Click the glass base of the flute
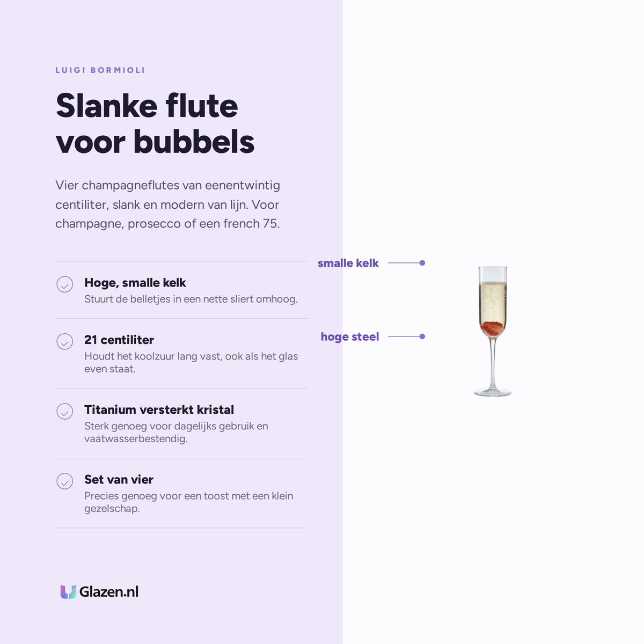Screen dimensions: 644x644 tap(493, 392)
